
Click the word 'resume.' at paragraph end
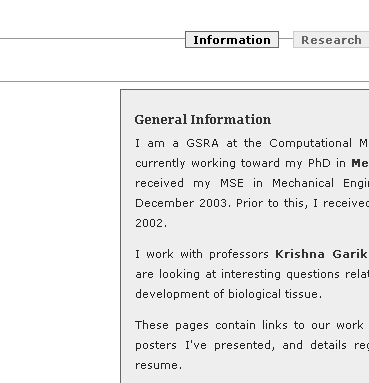pyautogui.click(x=159, y=365)
